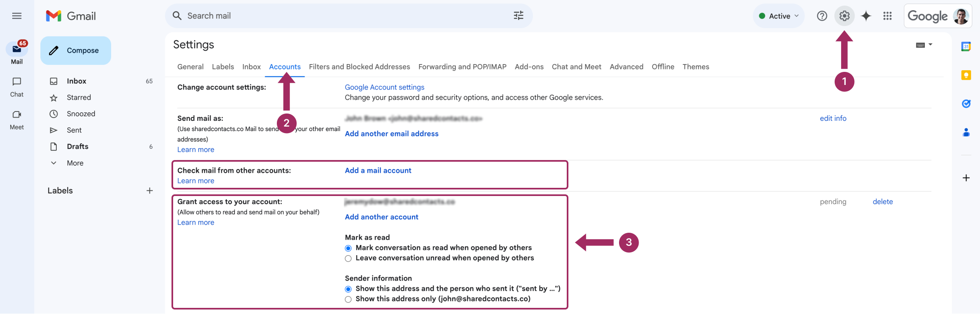Select Mark conversation as read option

click(348, 248)
